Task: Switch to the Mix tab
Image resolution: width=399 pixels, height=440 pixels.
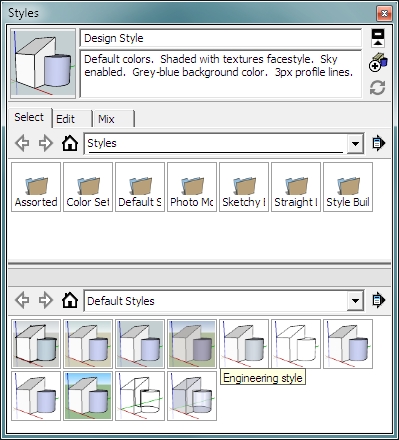Action: click(x=114, y=119)
